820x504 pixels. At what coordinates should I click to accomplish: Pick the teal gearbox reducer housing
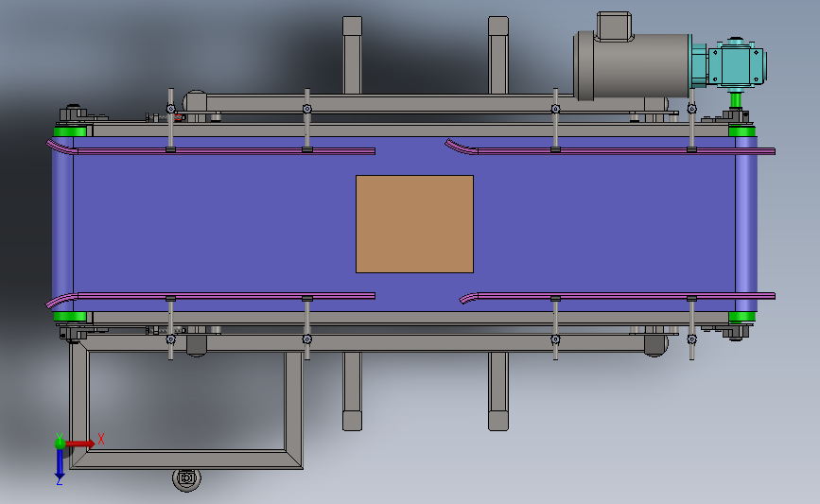(735, 65)
